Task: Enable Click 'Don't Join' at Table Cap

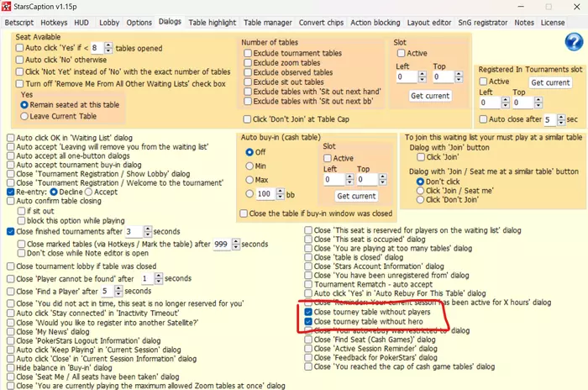Action: tap(247, 119)
